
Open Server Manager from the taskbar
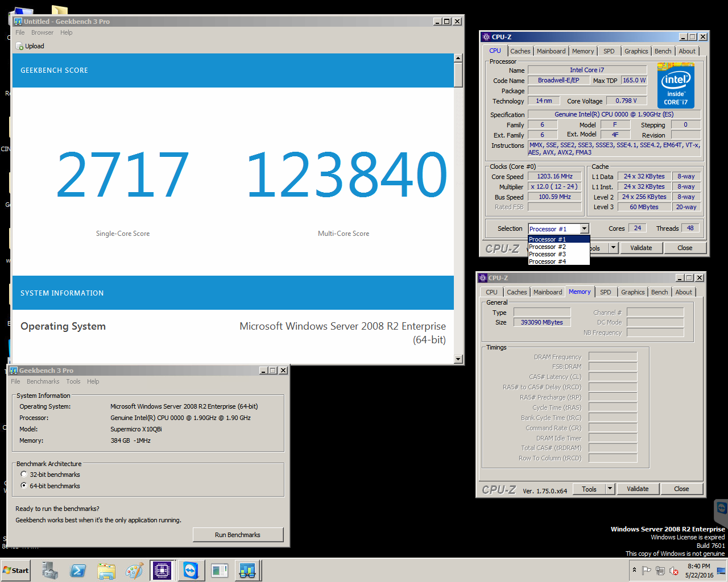(50, 571)
